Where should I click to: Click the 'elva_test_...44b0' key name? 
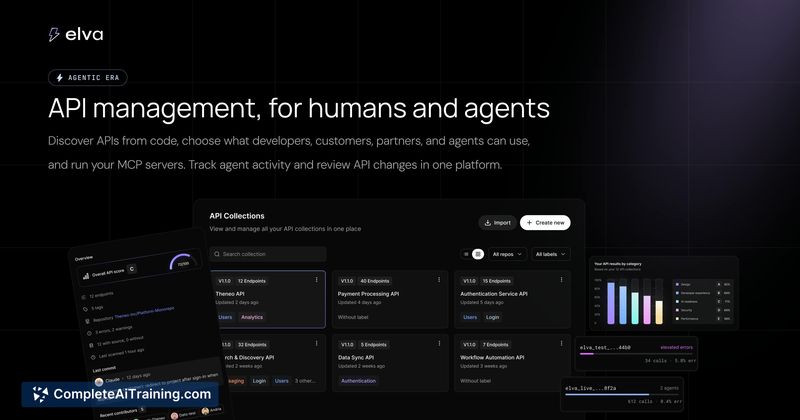(x=605, y=348)
